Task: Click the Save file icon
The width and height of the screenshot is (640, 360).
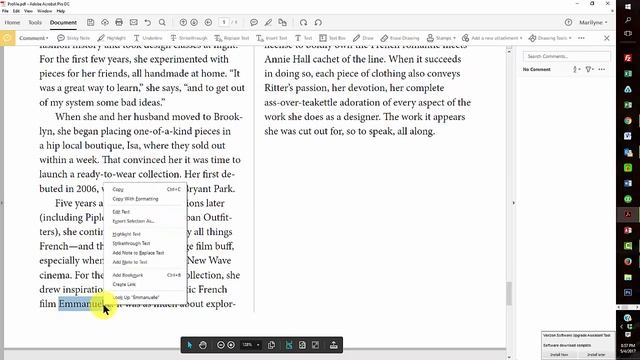Action: [90, 22]
